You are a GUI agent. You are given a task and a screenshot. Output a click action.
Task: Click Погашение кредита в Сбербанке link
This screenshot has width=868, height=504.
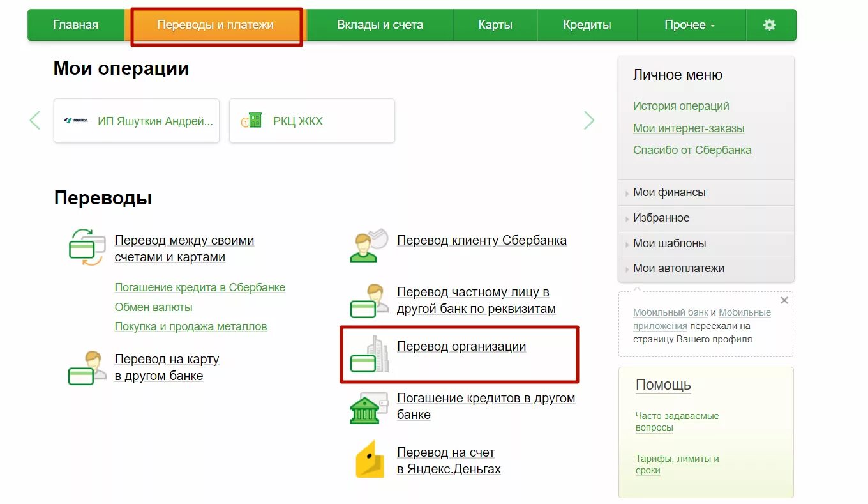point(200,287)
